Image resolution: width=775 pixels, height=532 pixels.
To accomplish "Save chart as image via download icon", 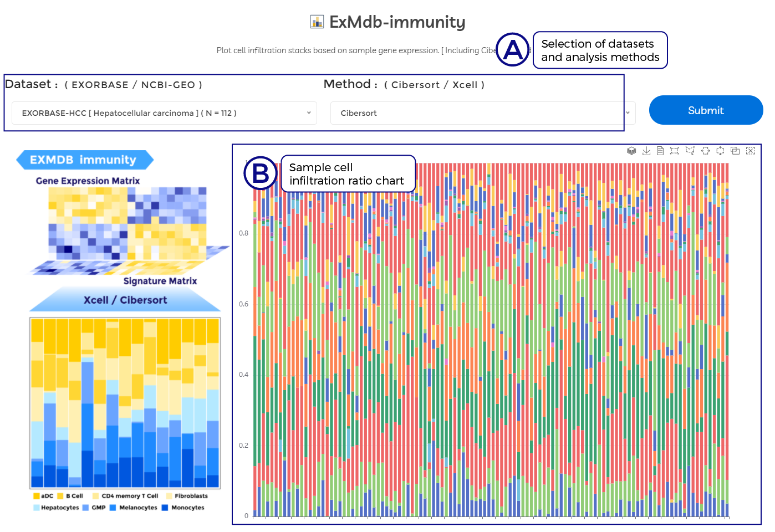I will pyautogui.click(x=646, y=151).
